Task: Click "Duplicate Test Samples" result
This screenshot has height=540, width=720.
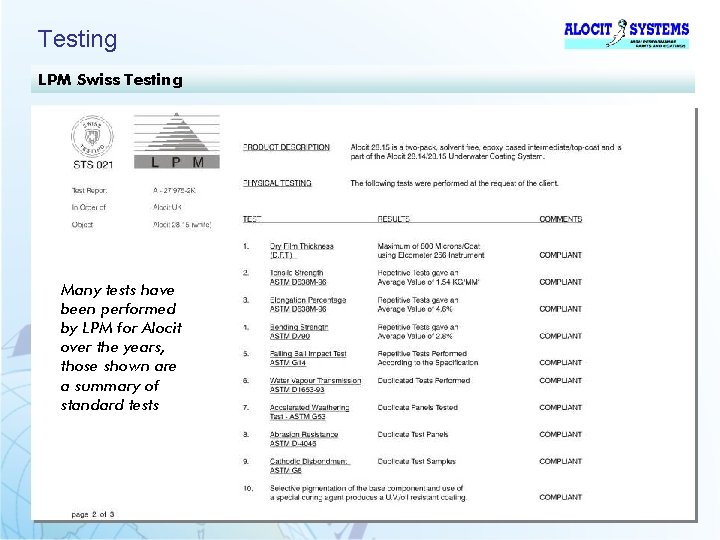Action: 416,461
